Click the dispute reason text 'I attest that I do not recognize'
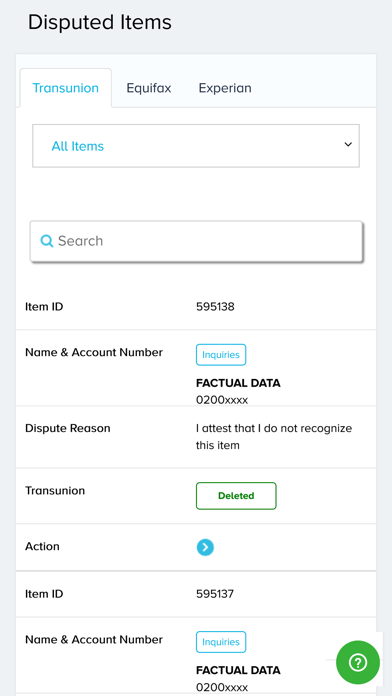The width and height of the screenshot is (392, 696). tap(274, 429)
